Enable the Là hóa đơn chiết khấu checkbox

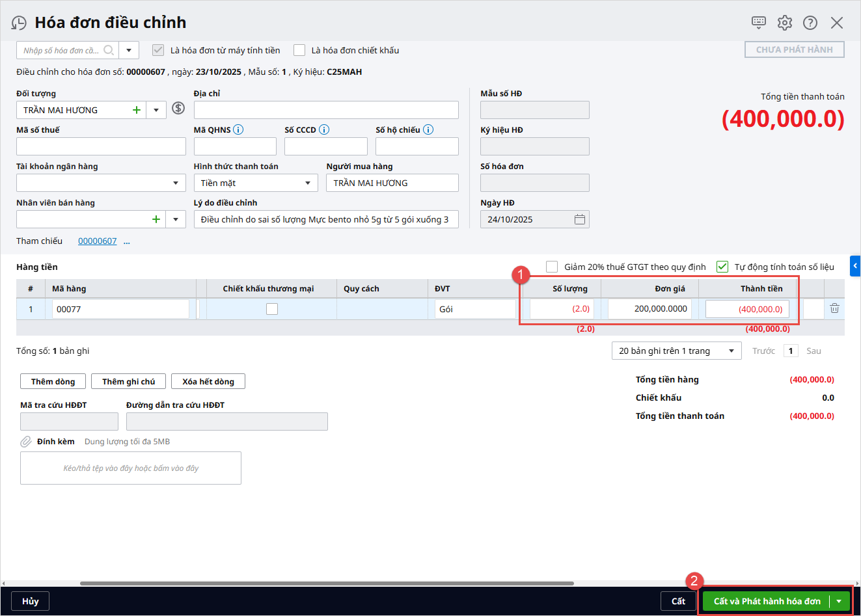[299, 50]
